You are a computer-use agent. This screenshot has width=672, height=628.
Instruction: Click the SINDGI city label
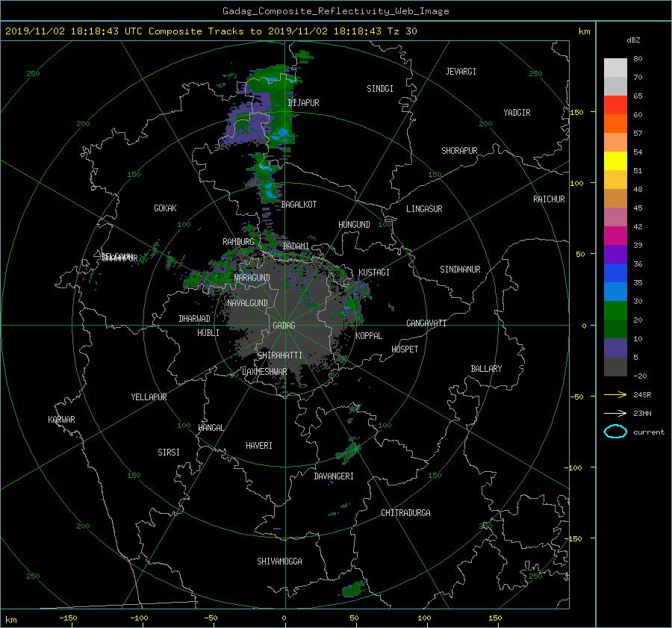(380, 89)
